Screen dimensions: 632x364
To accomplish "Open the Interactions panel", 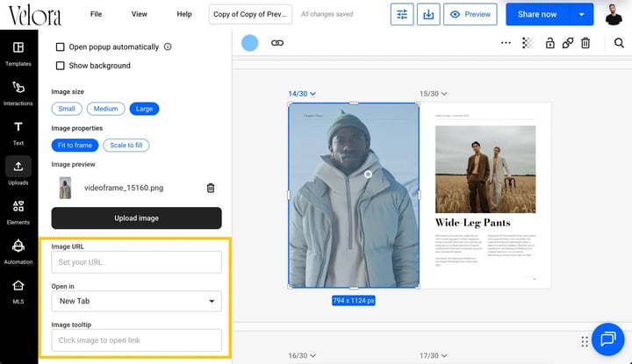I will (18, 93).
